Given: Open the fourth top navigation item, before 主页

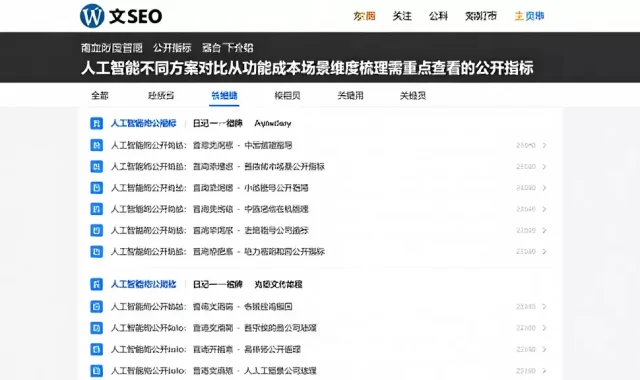Looking at the screenshot, I should pyautogui.click(x=481, y=16).
